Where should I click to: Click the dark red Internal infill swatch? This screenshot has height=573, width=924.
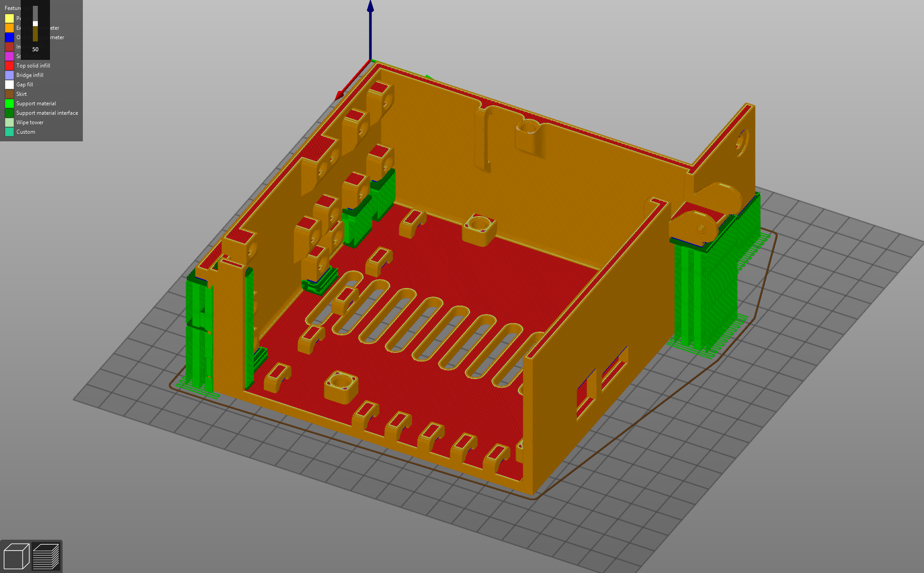click(x=9, y=47)
